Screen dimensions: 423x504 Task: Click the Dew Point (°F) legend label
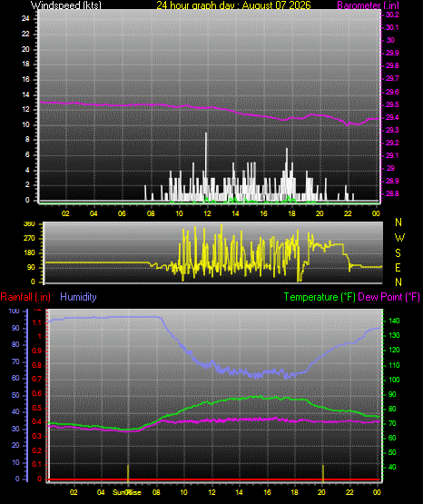click(389, 297)
